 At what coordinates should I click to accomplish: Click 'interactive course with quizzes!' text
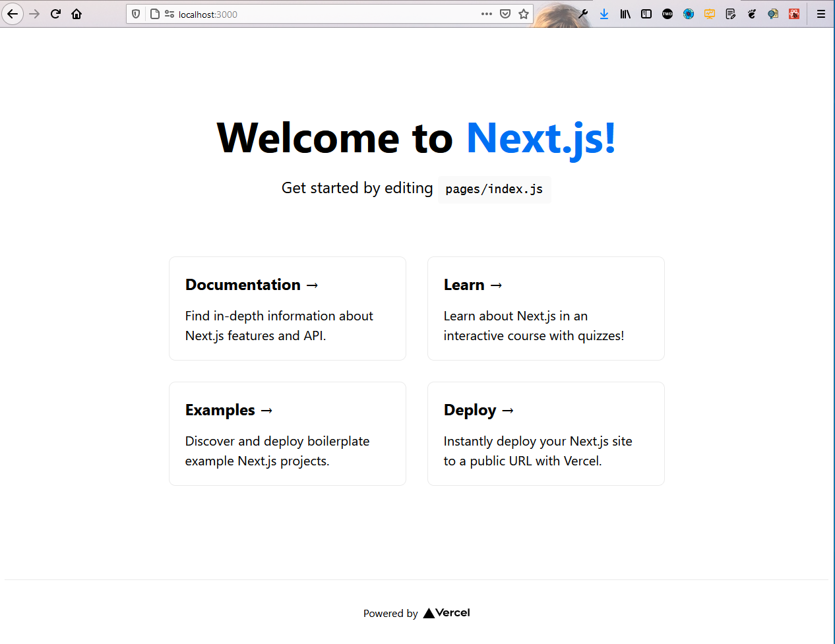pos(534,336)
